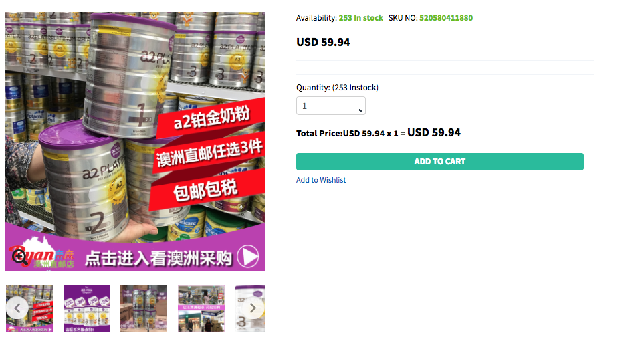Select the third thumbnail of stacked cans
644x345 pixels.
(x=144, y=309)
